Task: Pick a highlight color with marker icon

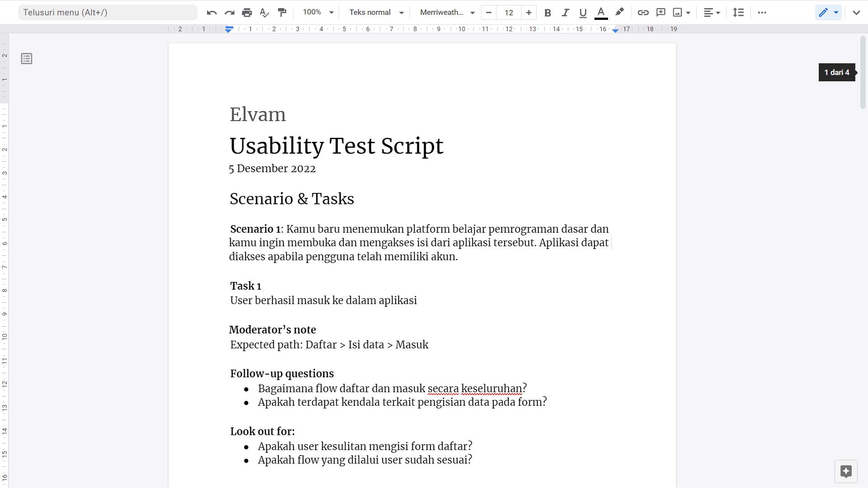Action: click(619, 13)
